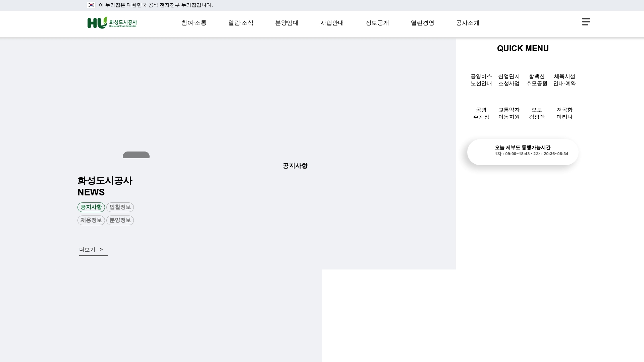
Task: Click the HU 화성도시공사 logo
Action: point(112,22)
